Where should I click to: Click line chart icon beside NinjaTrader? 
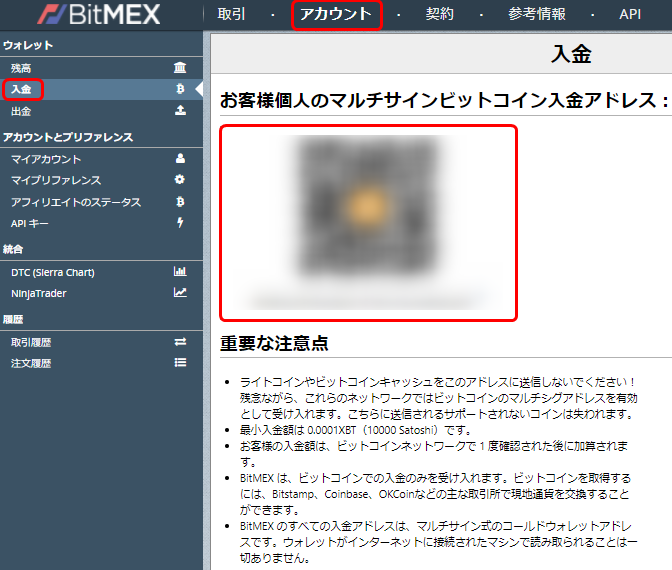coord(180,292)
